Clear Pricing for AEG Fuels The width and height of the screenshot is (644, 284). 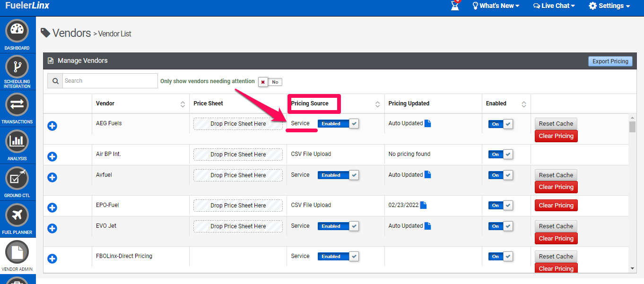point(556,136)
